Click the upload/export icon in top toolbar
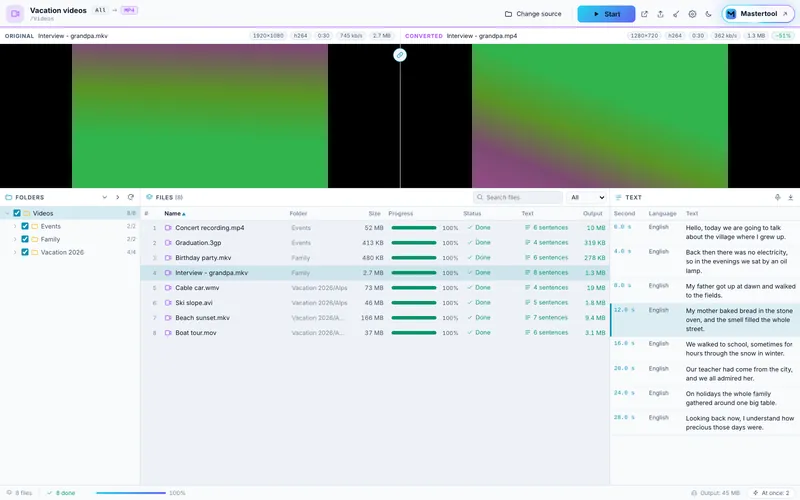This screenshot has width=800, height=500. click(660, 14)
